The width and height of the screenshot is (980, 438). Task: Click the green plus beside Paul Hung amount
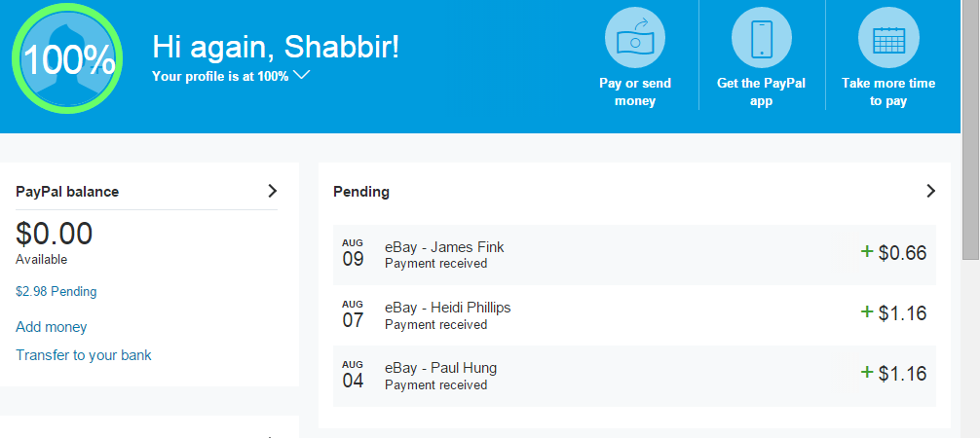(x=867, y=373)
